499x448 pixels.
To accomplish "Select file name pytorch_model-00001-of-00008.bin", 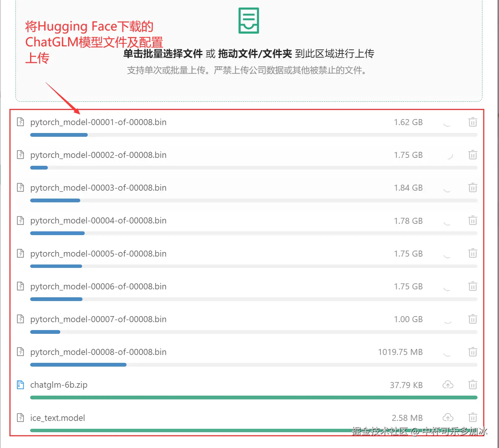I will coord(98,122).
